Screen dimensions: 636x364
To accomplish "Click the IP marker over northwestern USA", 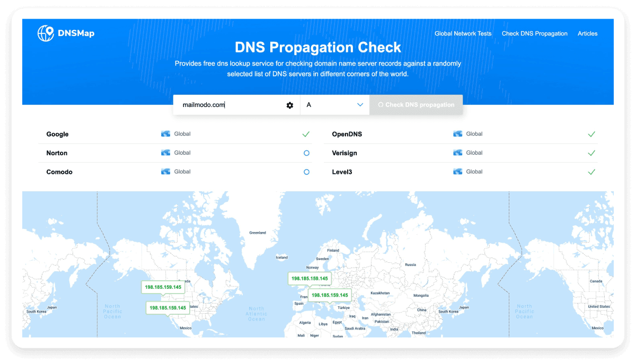I will (x=163, y=287).
